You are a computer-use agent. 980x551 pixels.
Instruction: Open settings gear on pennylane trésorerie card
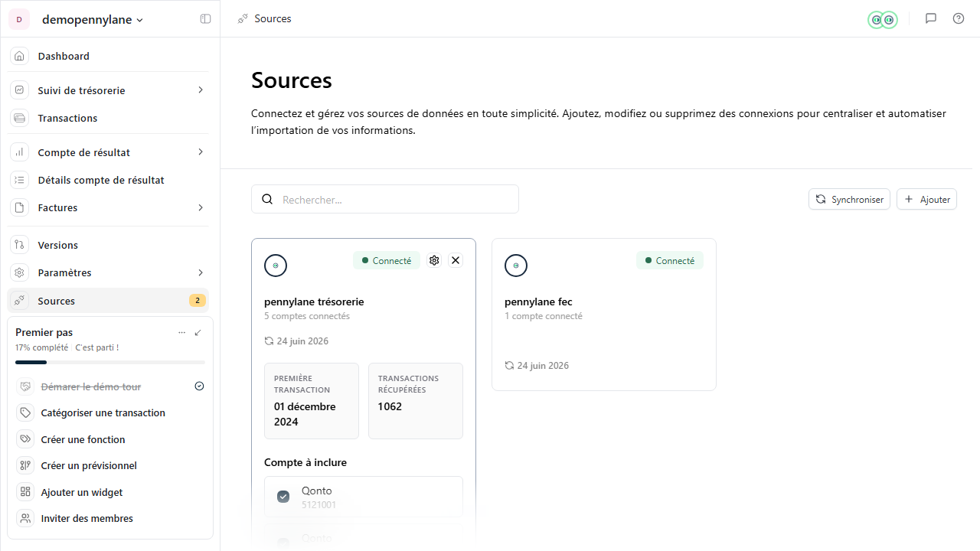434,260
